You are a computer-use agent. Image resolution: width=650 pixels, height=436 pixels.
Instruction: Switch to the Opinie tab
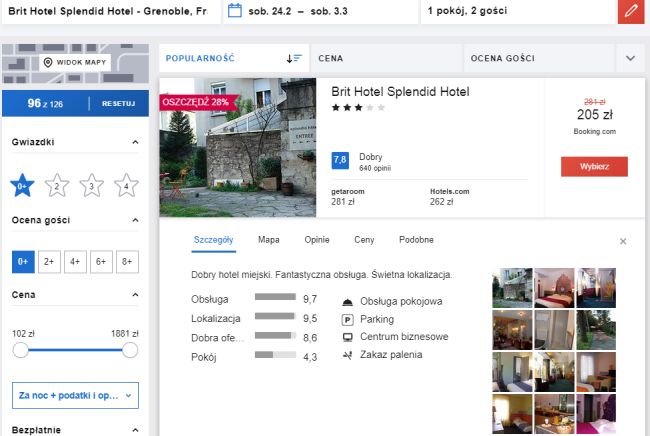click(317, 240)
